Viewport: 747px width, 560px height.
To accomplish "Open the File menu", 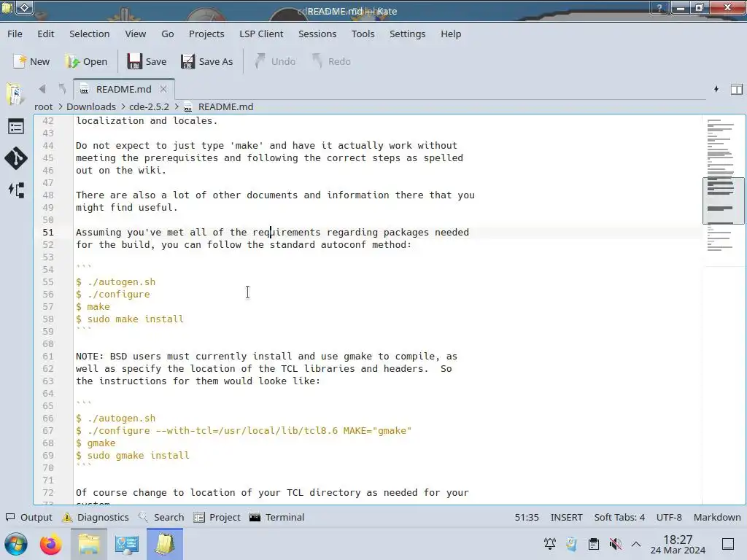I will [15, 34].
